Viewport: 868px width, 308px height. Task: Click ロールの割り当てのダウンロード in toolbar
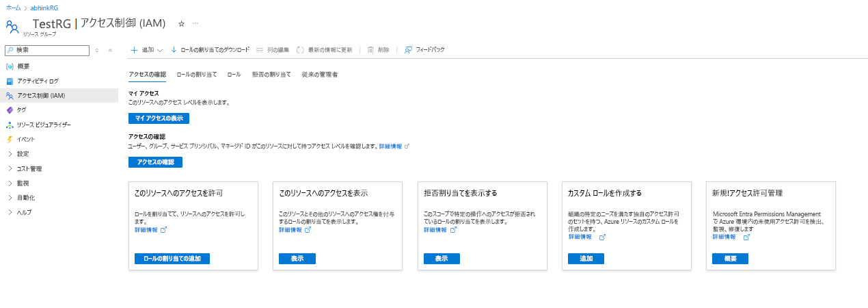point(210,50)
